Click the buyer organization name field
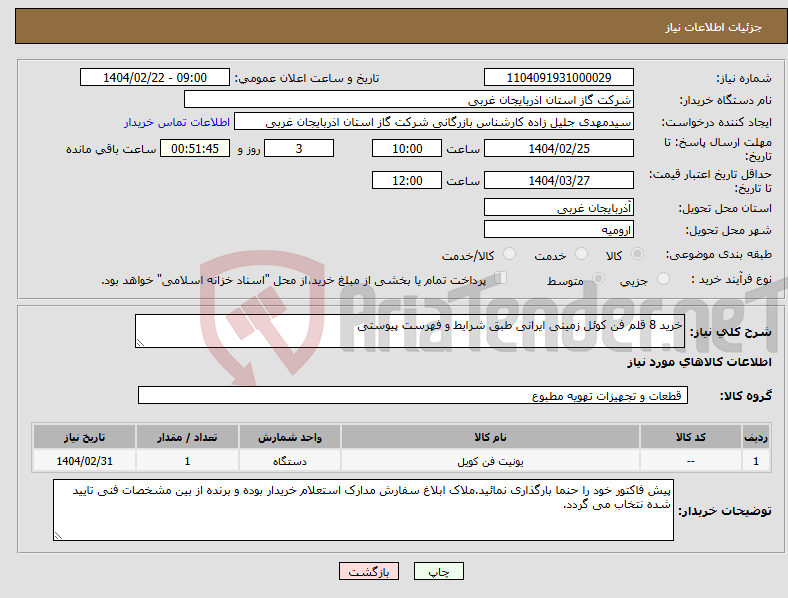 (409, 99)
